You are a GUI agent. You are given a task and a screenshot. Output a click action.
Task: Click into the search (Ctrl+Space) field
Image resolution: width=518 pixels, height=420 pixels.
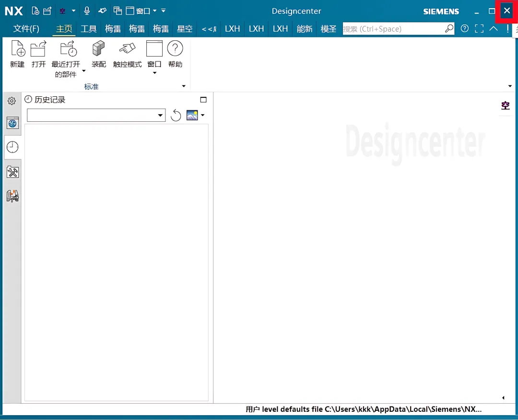coord(393,29)
